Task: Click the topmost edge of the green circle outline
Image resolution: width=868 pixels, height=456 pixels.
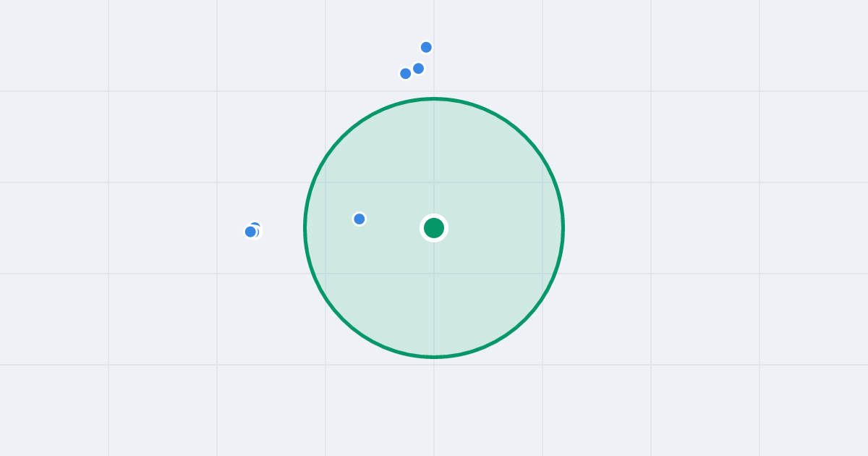Action: tap(434, 98)
